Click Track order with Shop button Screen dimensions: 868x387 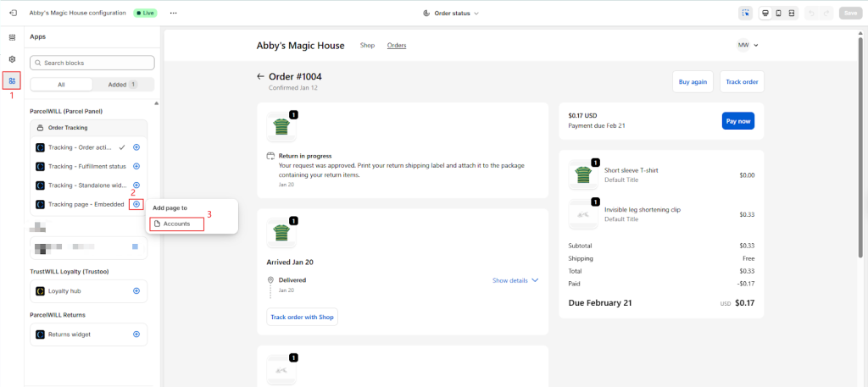(x=303, y=317)
